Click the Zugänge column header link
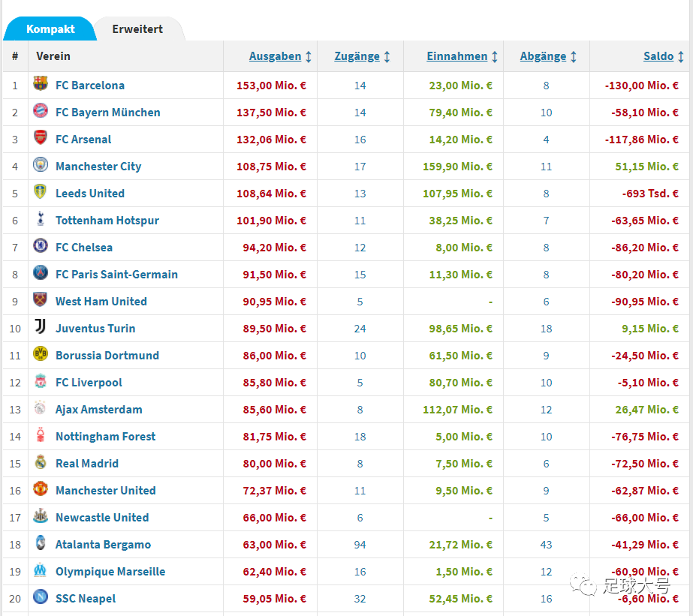Image resolution: width=693 pixels, height=616 pixels. 357,56
